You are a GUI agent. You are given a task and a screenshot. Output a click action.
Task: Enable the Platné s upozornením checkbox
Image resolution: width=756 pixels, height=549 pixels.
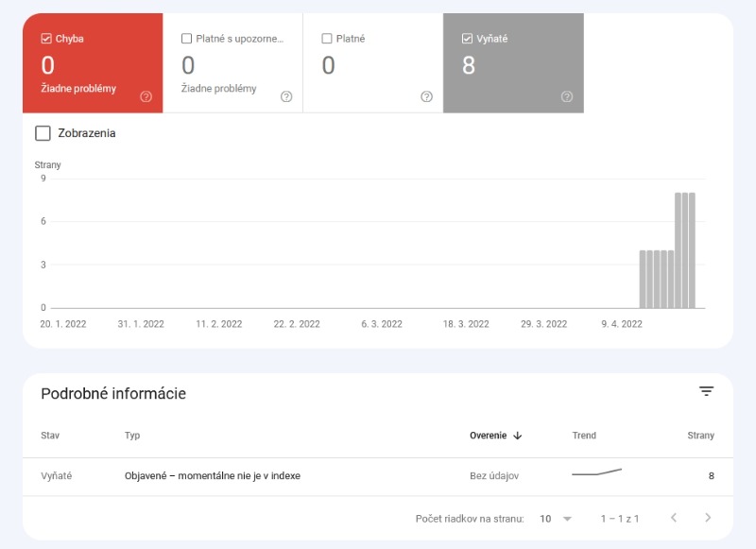pyautogui.click(x=186, y=39)
